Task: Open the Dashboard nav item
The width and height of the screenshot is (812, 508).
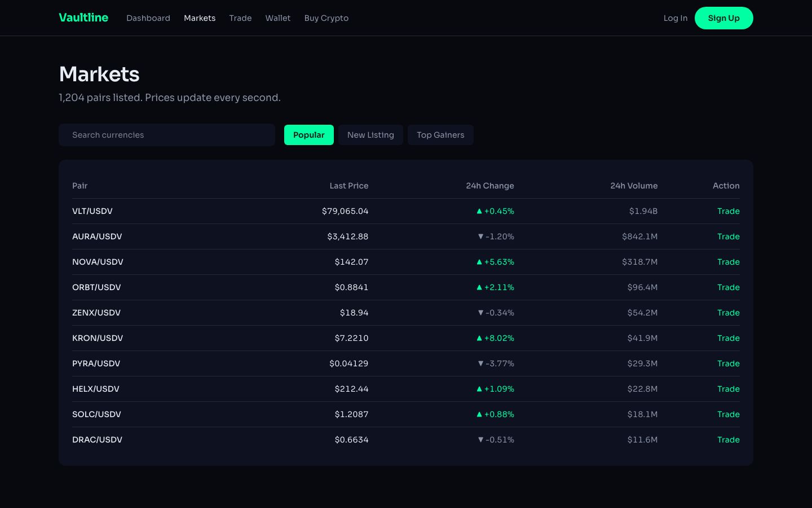Action: tap(148, 18)
